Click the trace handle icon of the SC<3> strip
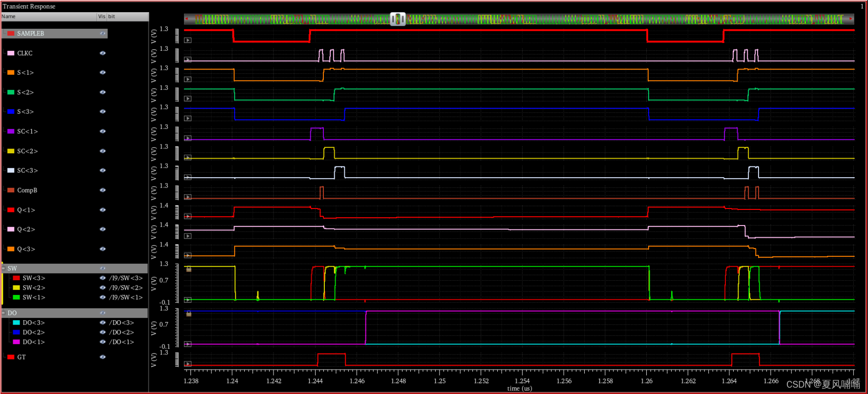This screenshot has height=394, width=868. click(188, 177)
